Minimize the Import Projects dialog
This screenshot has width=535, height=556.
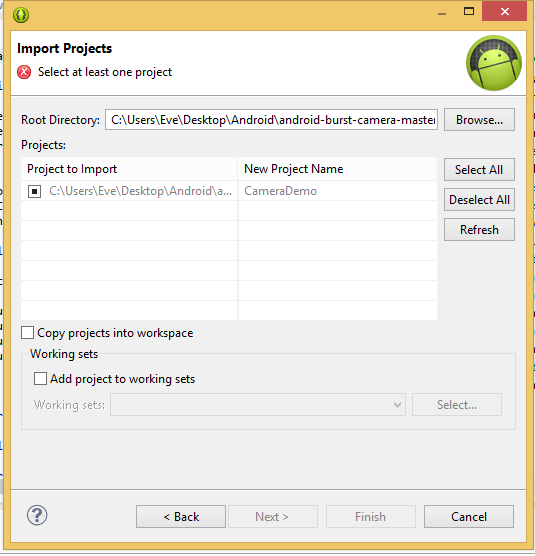(x=442, y=13)
